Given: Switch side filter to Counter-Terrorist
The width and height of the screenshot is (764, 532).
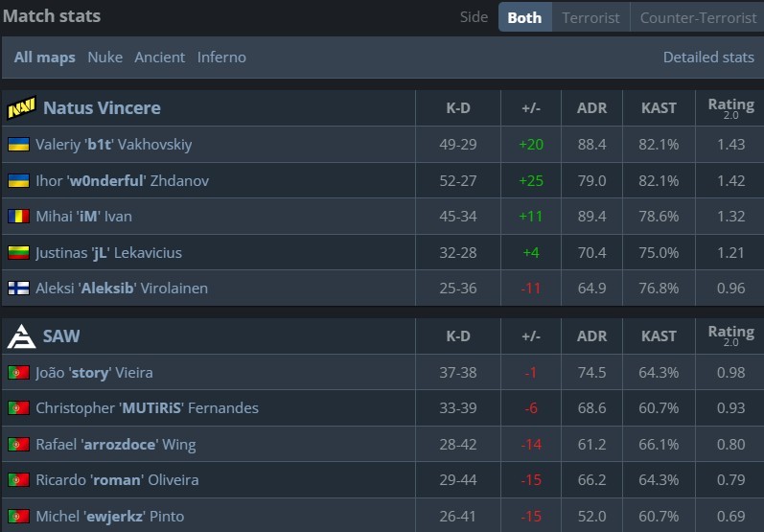Looking at the screenshot, I should [697, 17].
